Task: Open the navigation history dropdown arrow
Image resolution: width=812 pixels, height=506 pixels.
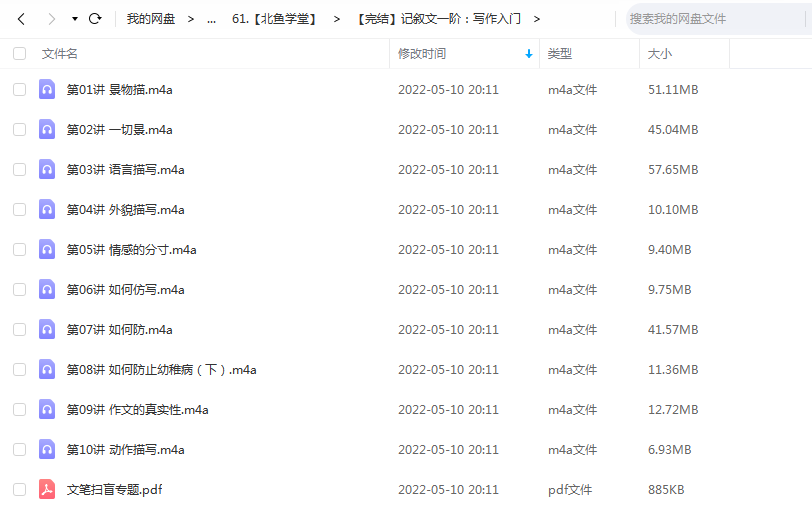Action: pyautogui.click(x=75, y=19)
